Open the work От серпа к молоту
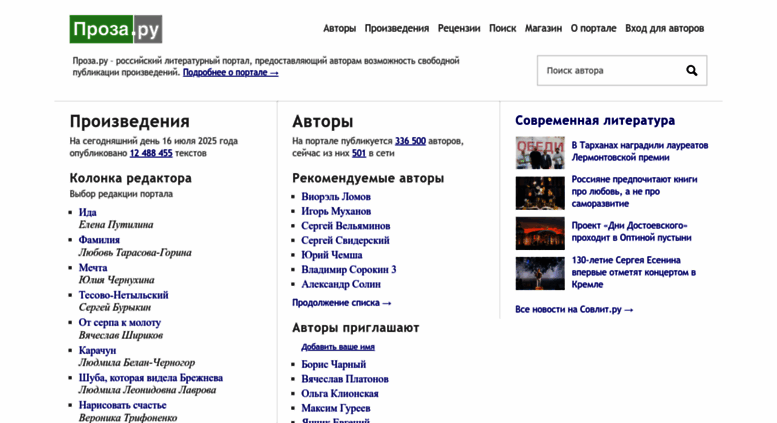This screenshot has width=777, height=423. (119, 322)
